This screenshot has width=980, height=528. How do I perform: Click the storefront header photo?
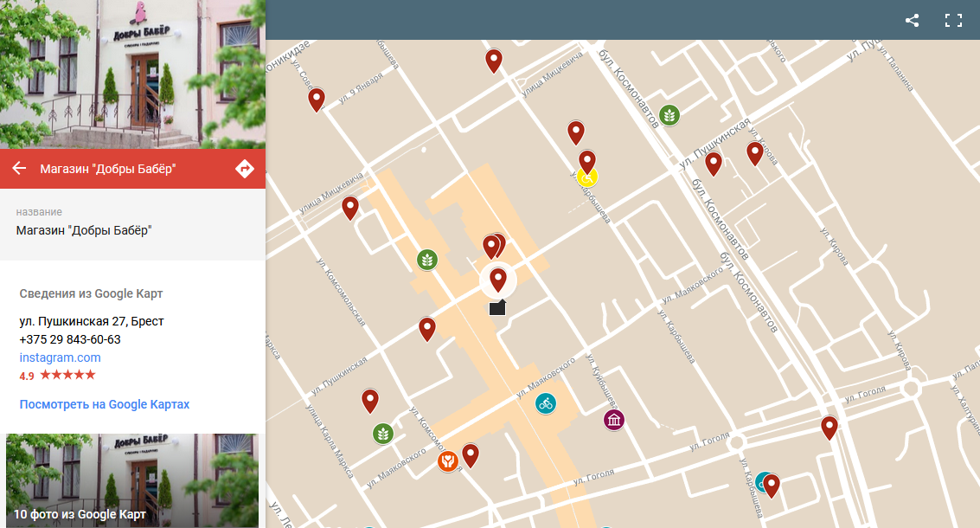132,74
